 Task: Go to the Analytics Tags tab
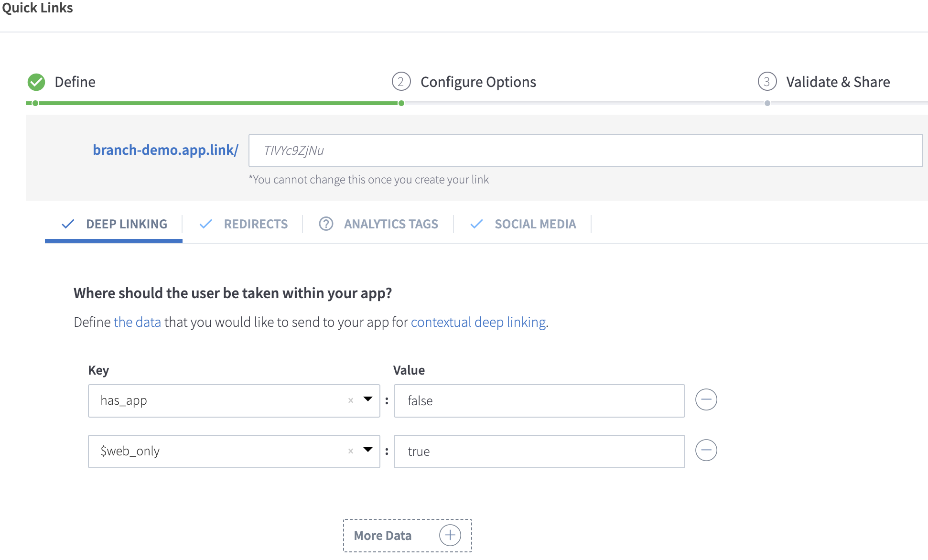point(378,224)
